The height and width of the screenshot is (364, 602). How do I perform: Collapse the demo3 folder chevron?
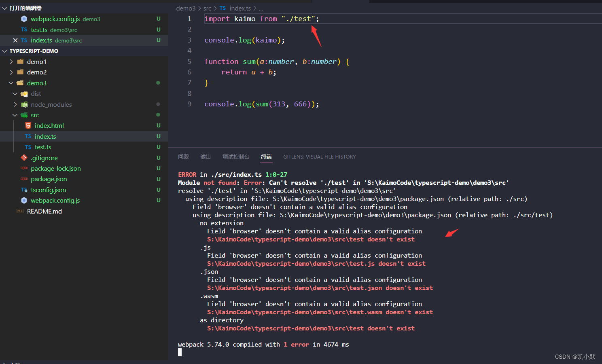(x=11, y=83)
